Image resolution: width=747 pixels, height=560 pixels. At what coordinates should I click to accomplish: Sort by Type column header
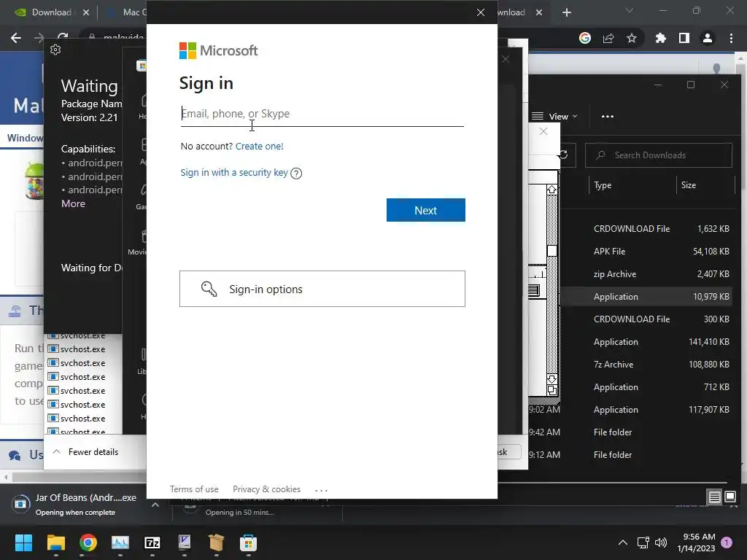[603, 185]
